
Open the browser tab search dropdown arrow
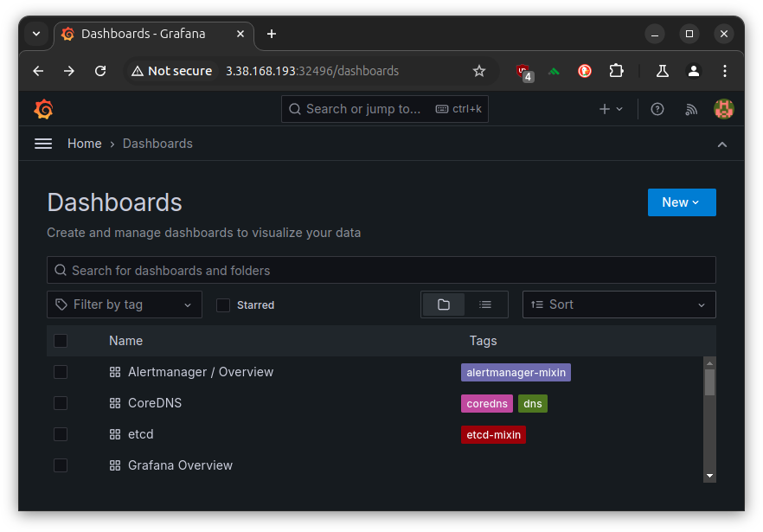coord(36,34)
